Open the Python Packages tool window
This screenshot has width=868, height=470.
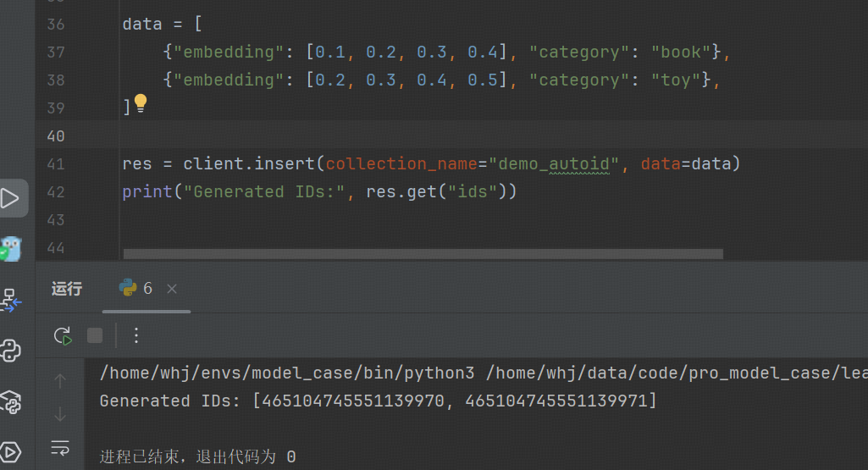point(10,401)
